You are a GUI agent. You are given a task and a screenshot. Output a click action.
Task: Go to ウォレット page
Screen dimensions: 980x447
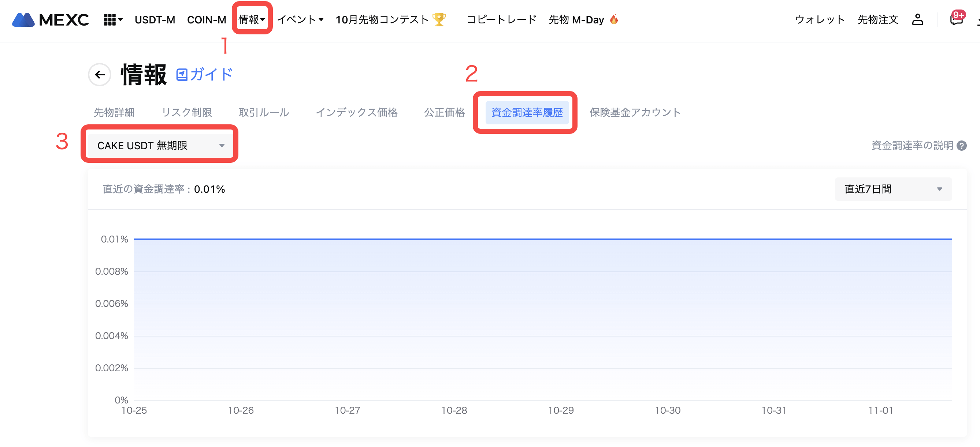tap(820, 20)
